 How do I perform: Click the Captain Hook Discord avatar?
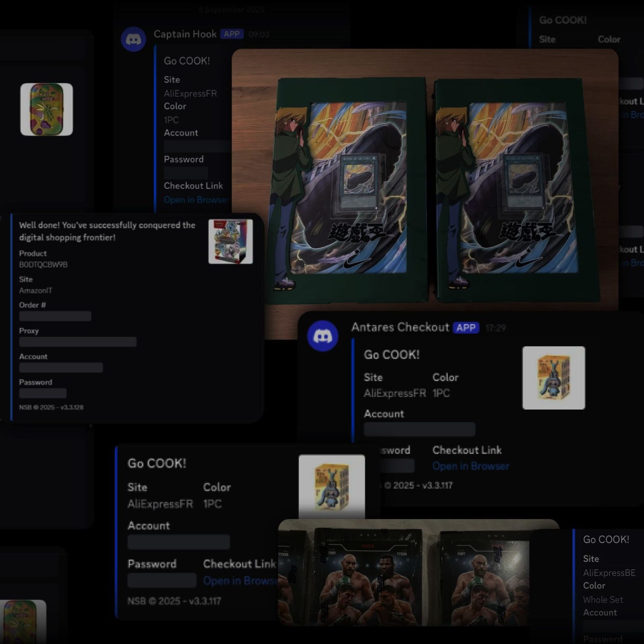[x=133, y=39]
